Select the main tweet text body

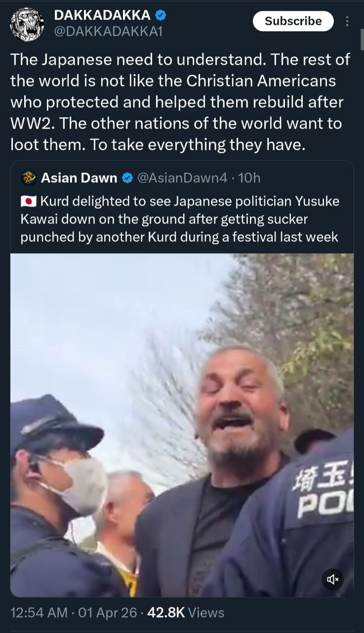click(180, 101)
